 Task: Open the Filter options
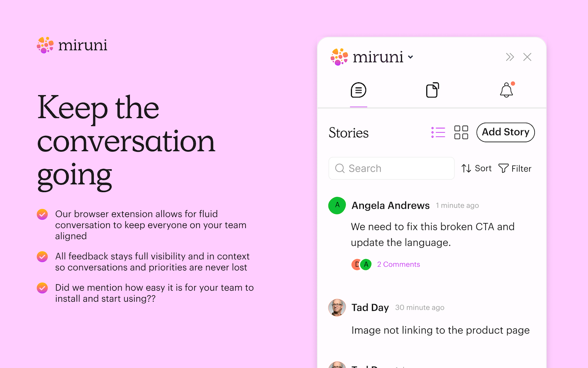(x=515, y=168)
